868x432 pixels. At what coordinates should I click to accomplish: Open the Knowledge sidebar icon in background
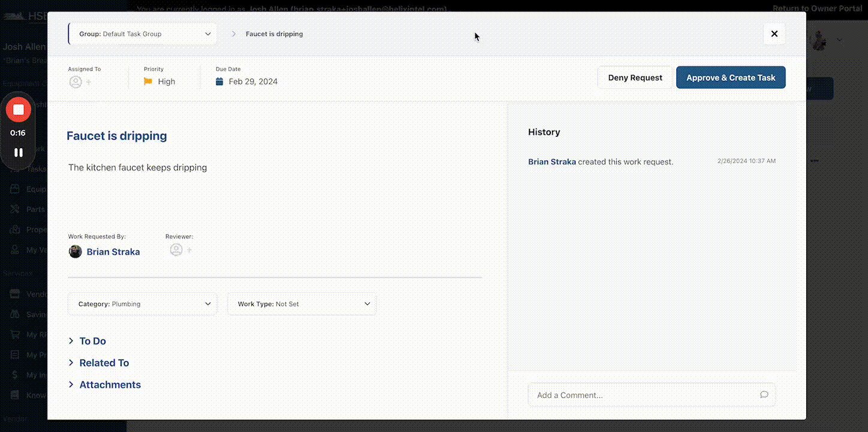pyautogui.click(x=15, y=395)
